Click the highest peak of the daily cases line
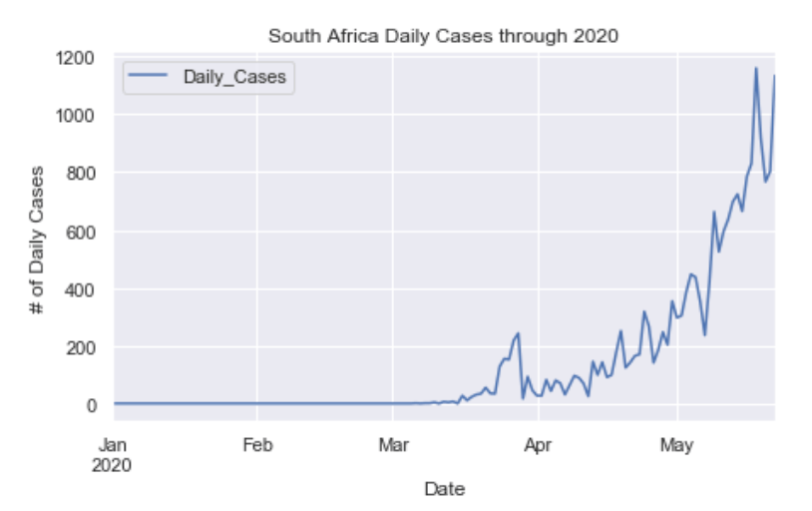The image size is (812, 511). coord(756,69)
